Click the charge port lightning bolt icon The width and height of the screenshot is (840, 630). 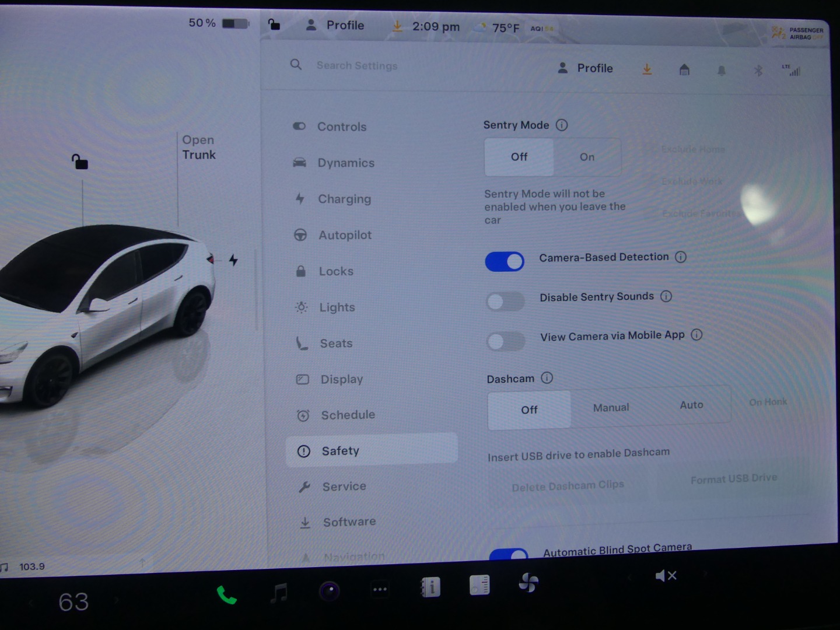coord(233,260)
